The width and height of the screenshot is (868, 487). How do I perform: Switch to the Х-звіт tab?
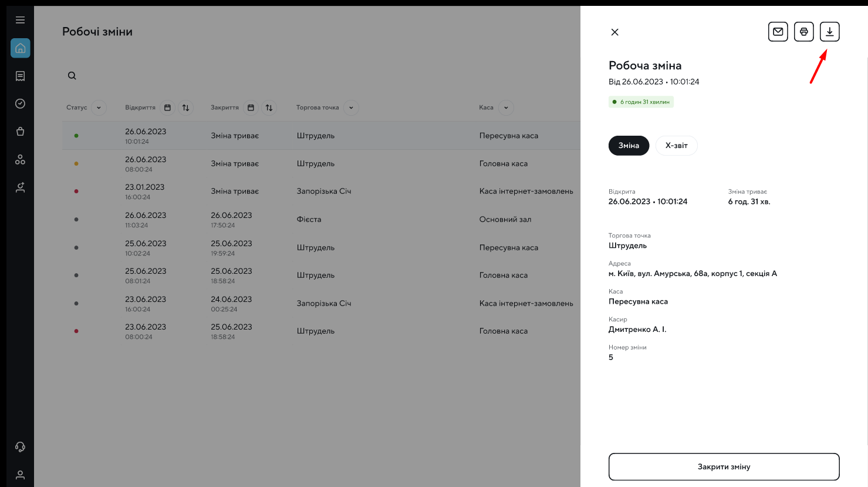coord(676,146)
